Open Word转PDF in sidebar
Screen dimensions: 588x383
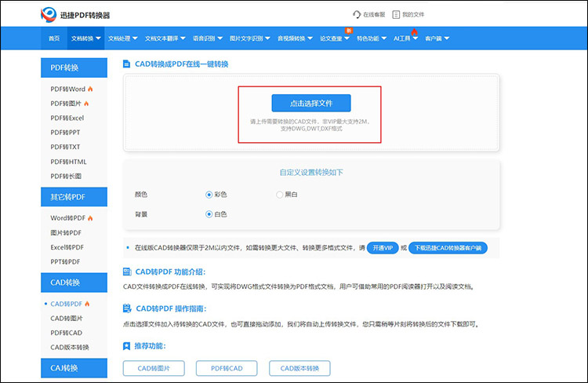tap(68, 218)
